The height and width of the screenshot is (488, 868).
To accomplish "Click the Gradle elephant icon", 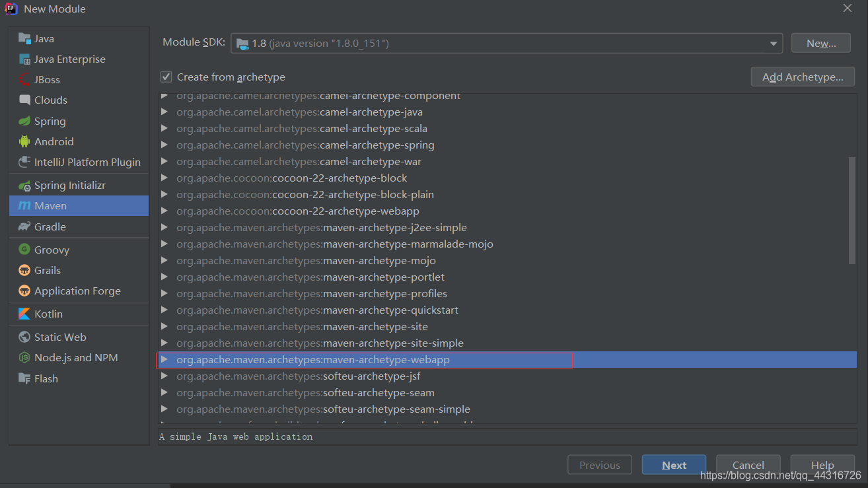I will [x=24, y=227].
